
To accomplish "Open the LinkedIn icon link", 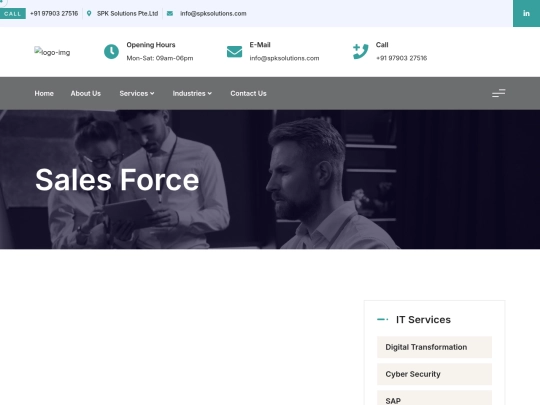I will [526, 13].
